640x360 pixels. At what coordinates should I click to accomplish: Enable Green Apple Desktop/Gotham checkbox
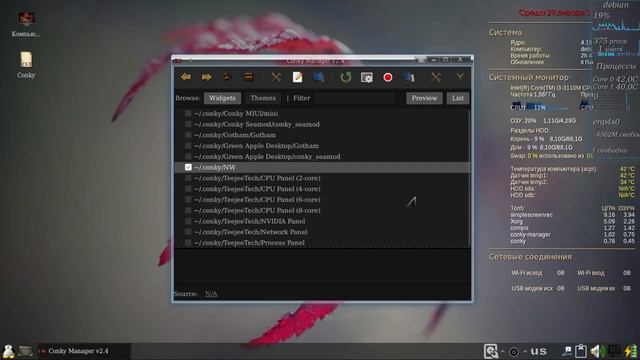188,146
